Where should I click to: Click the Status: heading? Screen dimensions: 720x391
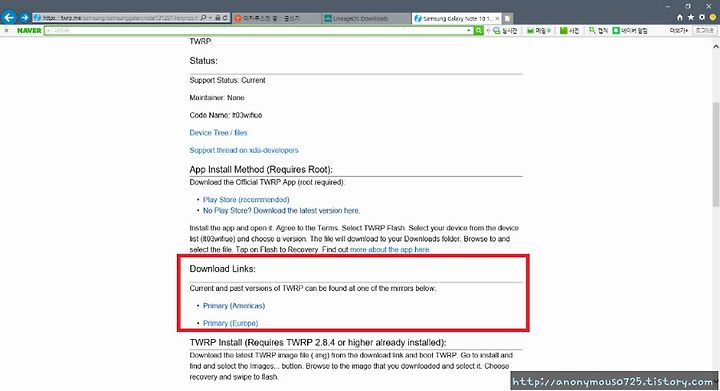pos(203,61)
